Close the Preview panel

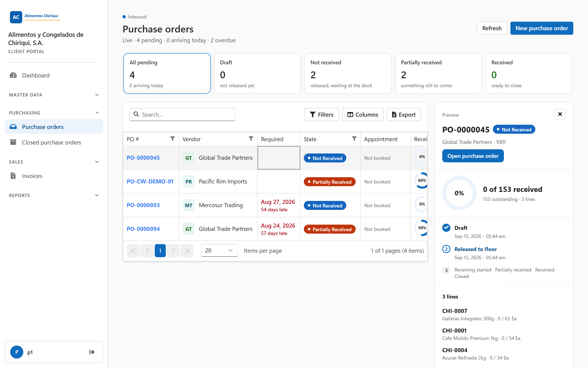tap(560, 114)
